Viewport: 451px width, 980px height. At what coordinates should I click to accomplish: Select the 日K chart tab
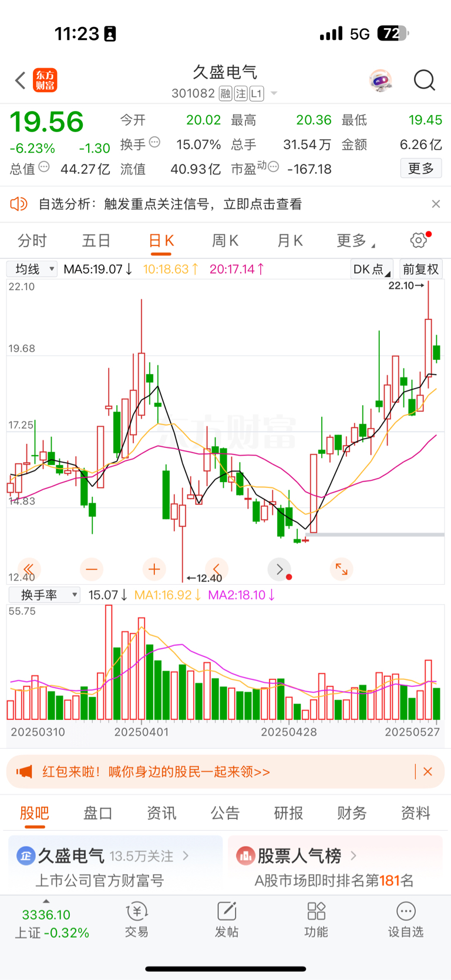(161, 241)
